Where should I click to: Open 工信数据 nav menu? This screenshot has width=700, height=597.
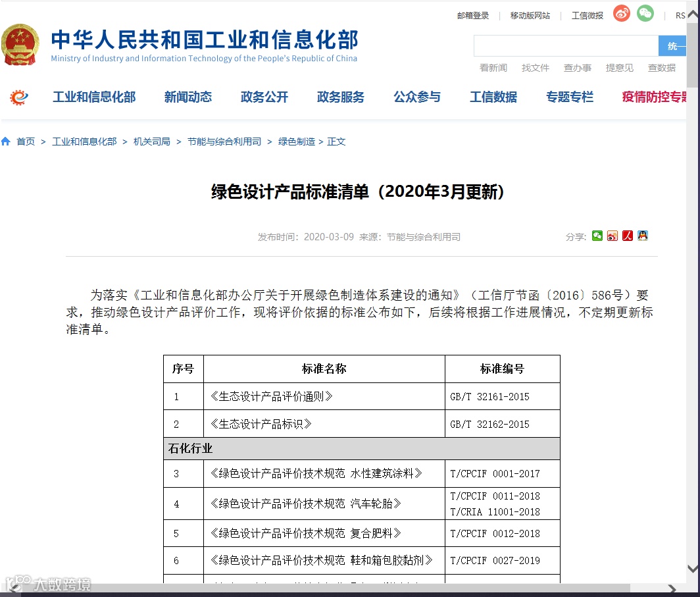point(493,97)
